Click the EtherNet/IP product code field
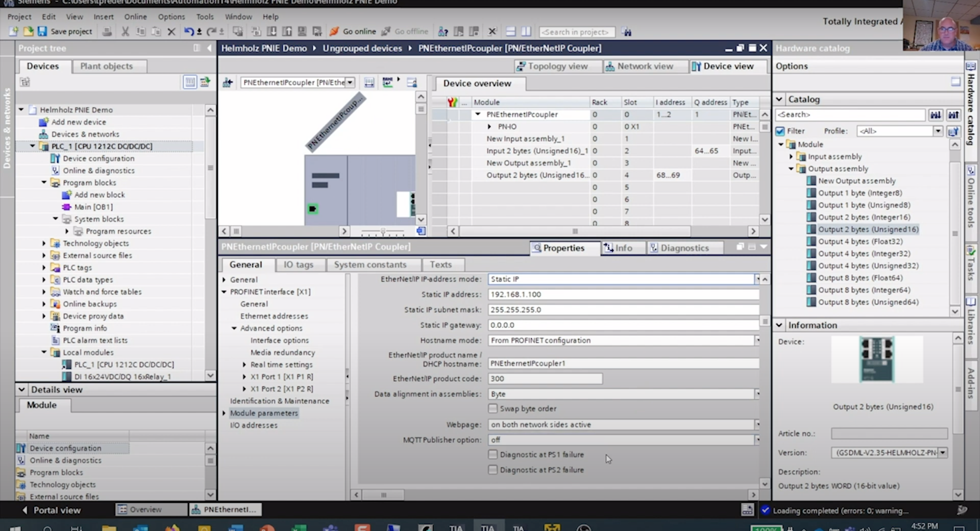The width and height of the screenshot is (980, 531). (545, 379)
